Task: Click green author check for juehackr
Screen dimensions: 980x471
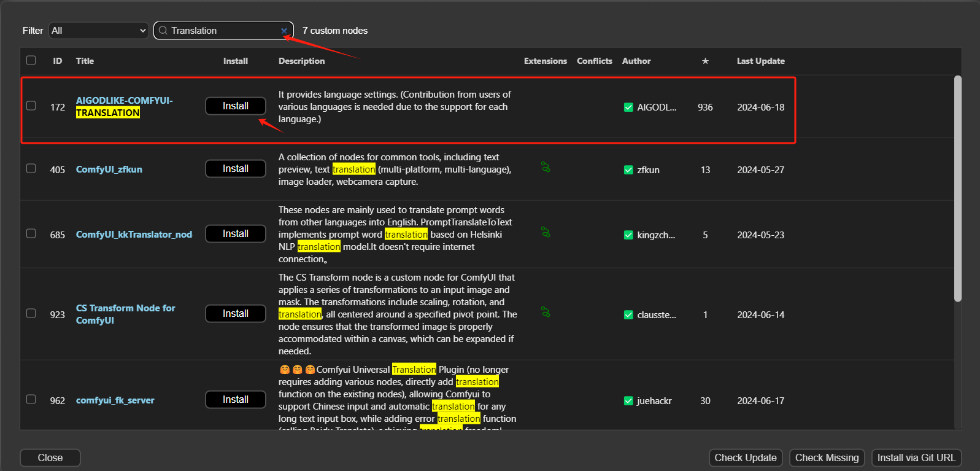Action: 628,401
